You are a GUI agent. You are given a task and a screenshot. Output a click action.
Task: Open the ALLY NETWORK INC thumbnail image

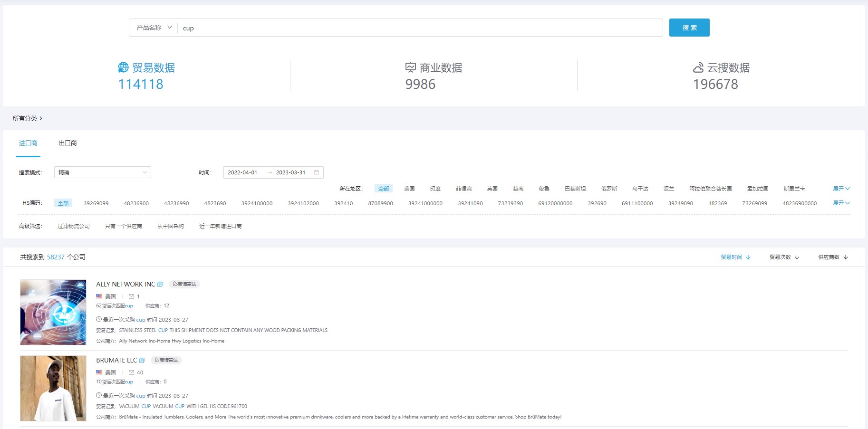[53, 312]
